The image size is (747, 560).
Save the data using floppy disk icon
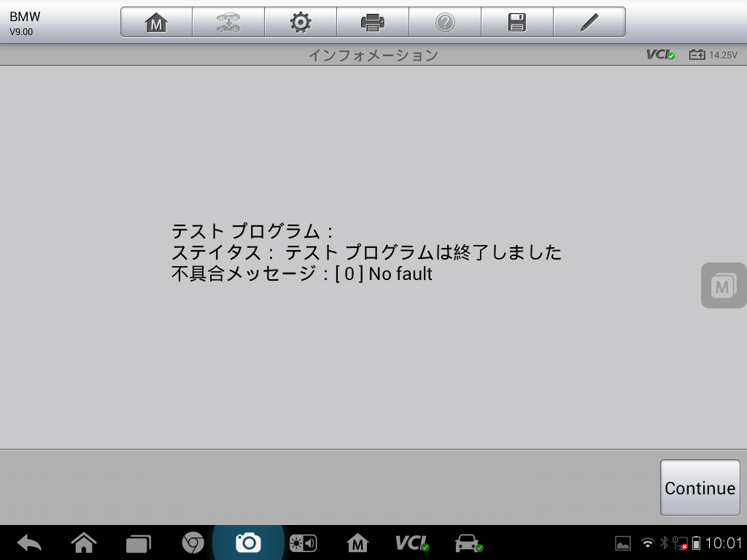517,23
